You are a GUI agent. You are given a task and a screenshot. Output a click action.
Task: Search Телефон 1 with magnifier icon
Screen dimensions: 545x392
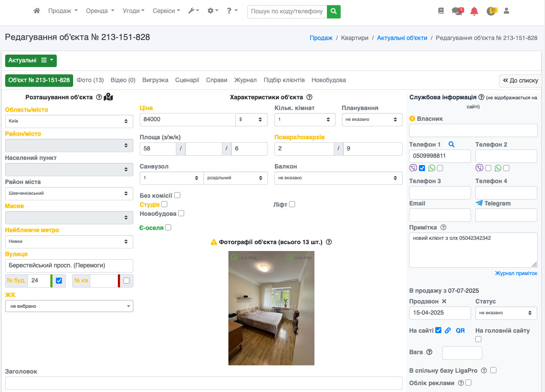pyautogui.click(x=451, y=144)
